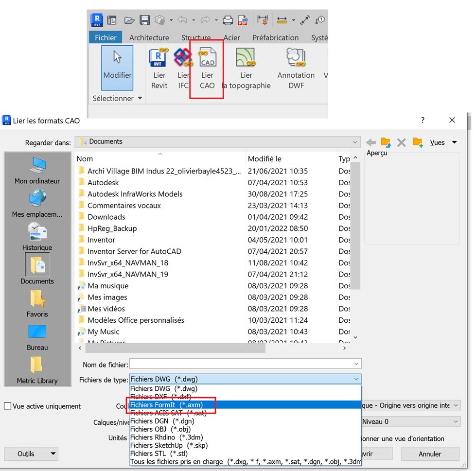The width and height of the screenshot is (476, 471).
Task: Open the Outils button menu
Action: (x=31, y=454)
